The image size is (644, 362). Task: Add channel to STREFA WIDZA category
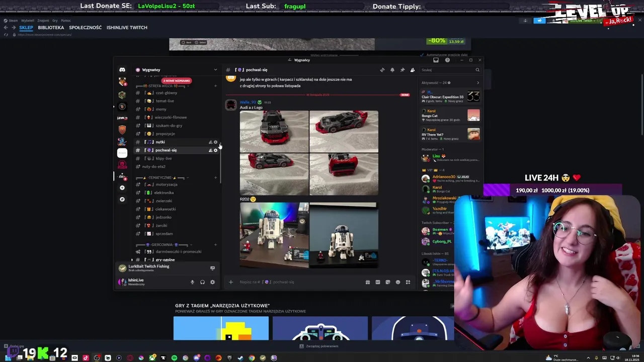point(216,86)
